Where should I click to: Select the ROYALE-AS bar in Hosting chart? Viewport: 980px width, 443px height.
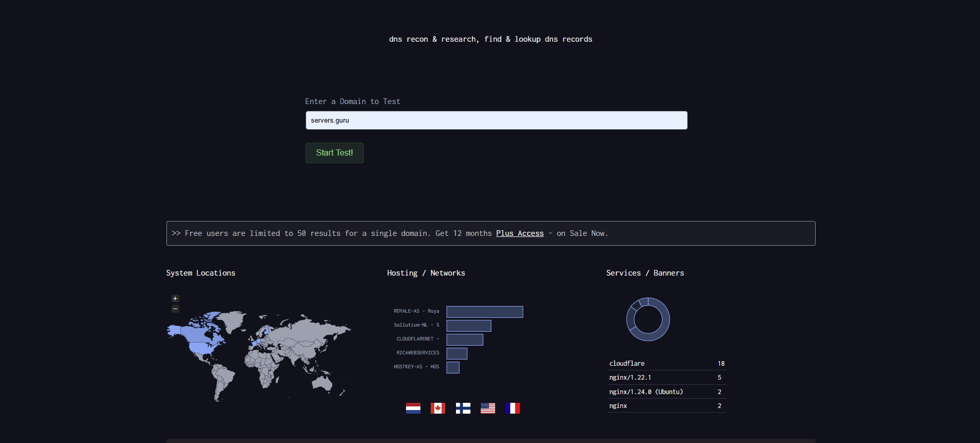pyautogui.click(x=485, y=312)
